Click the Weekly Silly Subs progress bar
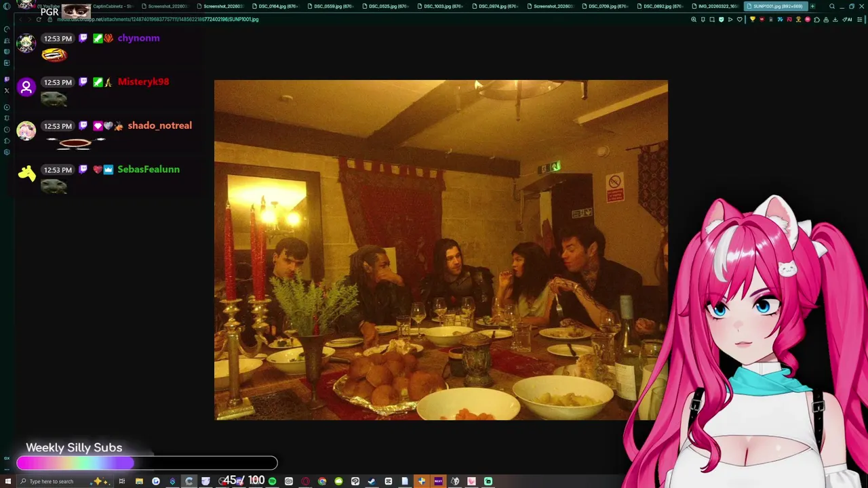The image size is (868, 488). tap(147, 463)
